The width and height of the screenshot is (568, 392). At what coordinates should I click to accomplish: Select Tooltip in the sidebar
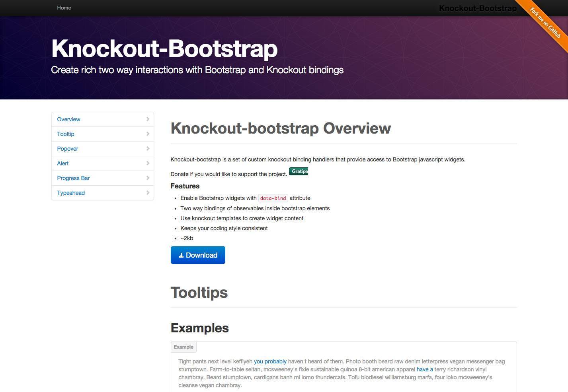tap(103, 134)
